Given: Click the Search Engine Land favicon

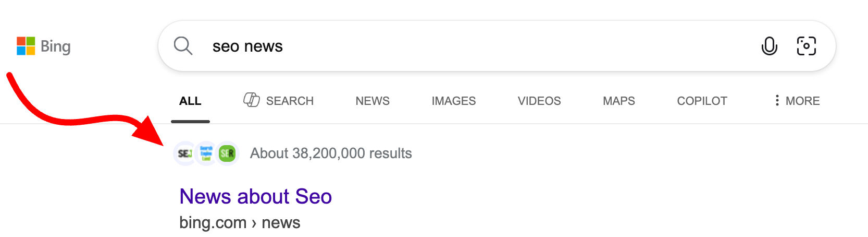Looking at the screenshot, I should pyautogui.click(x=206, y=153).
